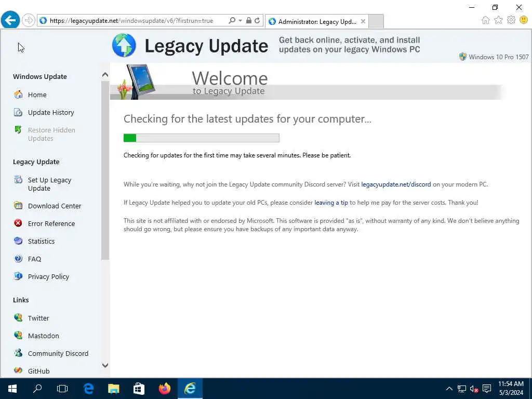
Task: Open the Twitter link
Action: point(38,318)
